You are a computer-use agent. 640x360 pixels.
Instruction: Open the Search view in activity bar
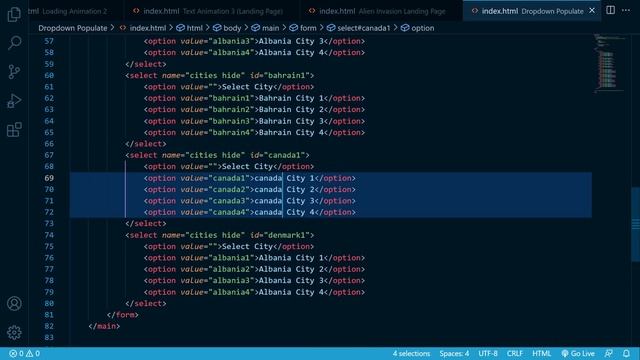click(x=14, y=42)
